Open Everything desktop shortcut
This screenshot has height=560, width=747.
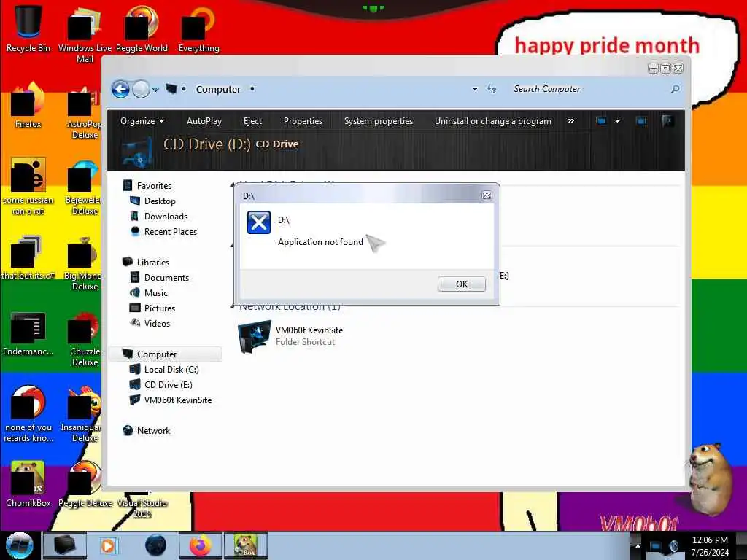(198, 28)
